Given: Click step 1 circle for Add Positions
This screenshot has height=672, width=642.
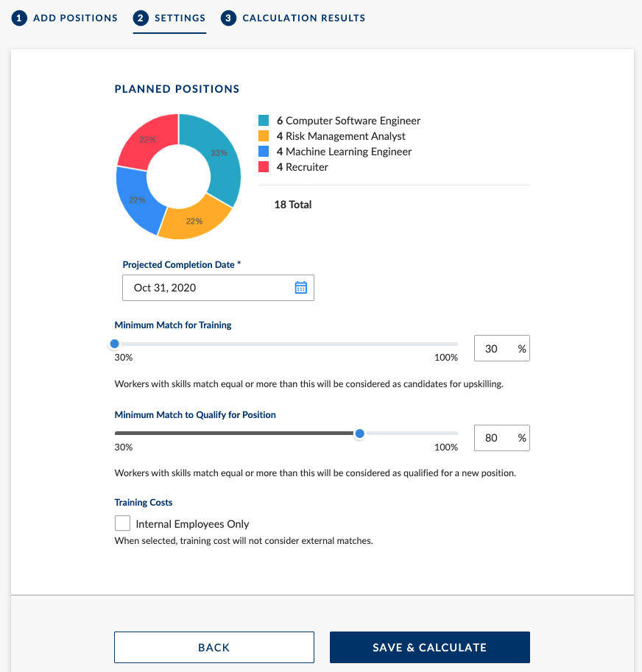Looking at the screenshot, I should point(19,18).
